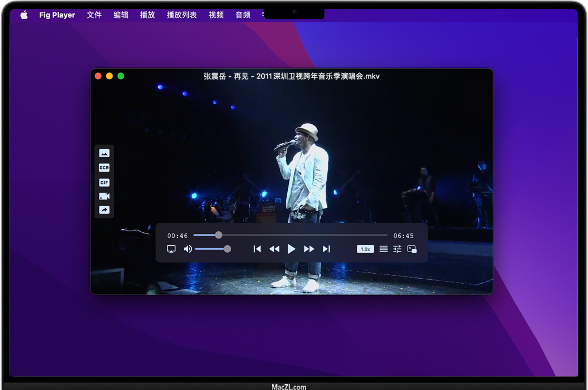Click the volume slider knob
The width and height of the screenshot is (588, 390).
[x=227, y=249]
